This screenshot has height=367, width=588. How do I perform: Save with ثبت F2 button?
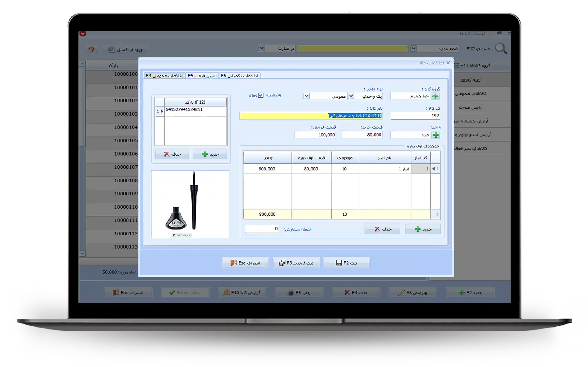click(346, 263)
